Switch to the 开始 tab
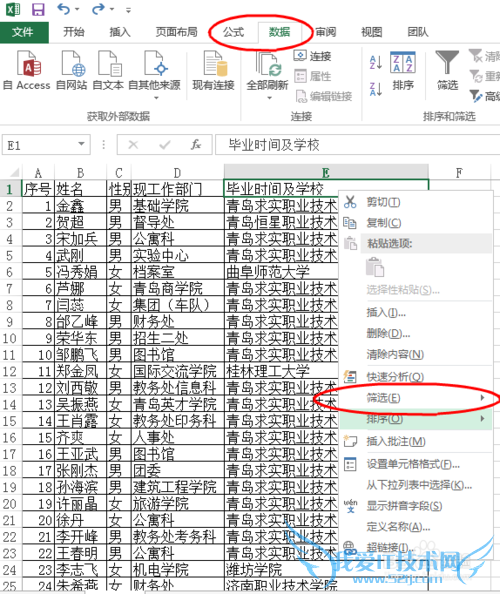This screenshot has height=594, width=500. (74, 32)
